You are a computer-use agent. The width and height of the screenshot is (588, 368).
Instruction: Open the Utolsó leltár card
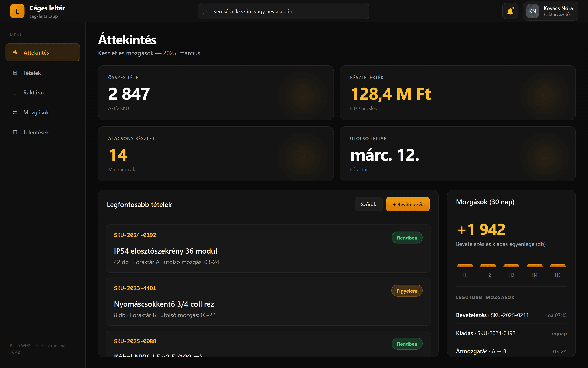pyautogui.click(x=458, y=154)
